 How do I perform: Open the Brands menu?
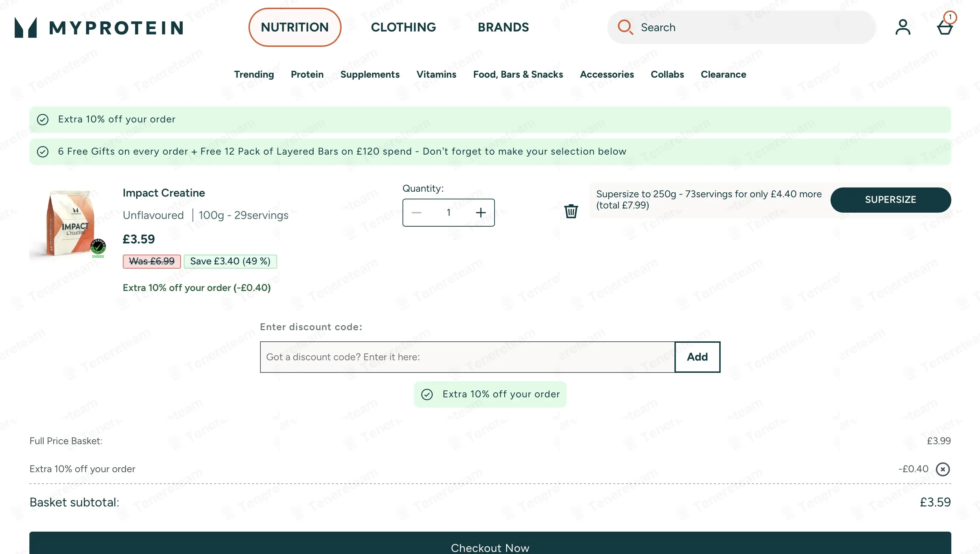[x=503, y=27]
